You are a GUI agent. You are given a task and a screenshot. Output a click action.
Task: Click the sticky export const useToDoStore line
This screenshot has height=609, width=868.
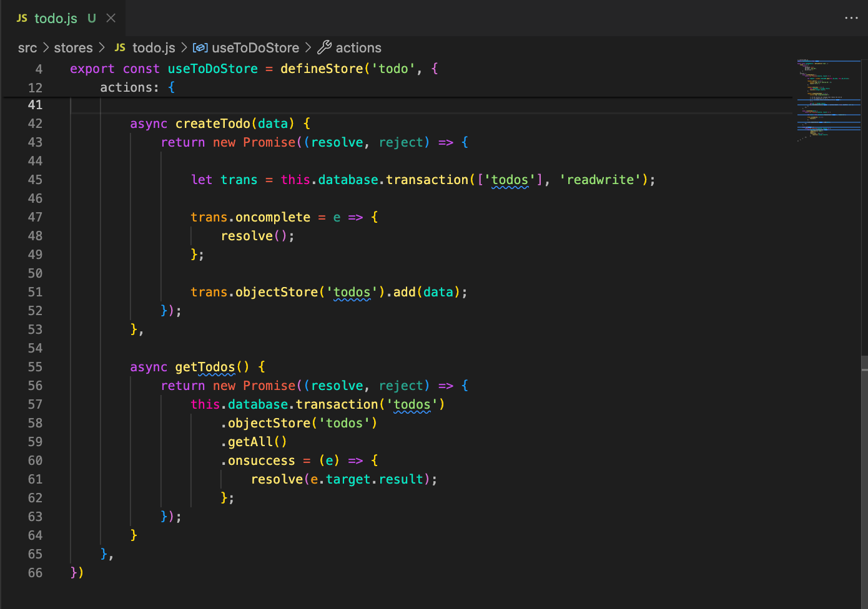click(212, 69)
